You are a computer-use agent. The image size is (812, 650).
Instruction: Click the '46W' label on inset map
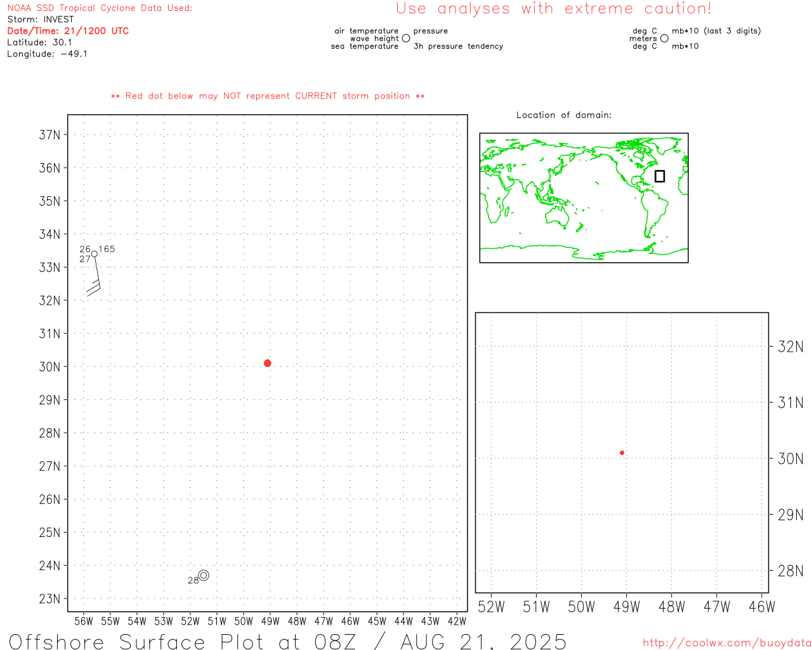pyautogui.click(x=762, y=607)
